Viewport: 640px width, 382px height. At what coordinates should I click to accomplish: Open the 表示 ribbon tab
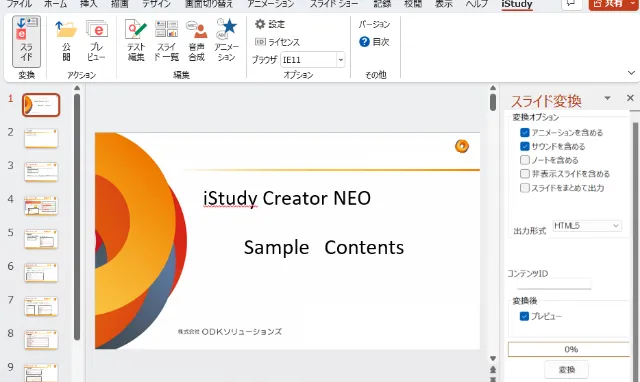coord(444,4)
